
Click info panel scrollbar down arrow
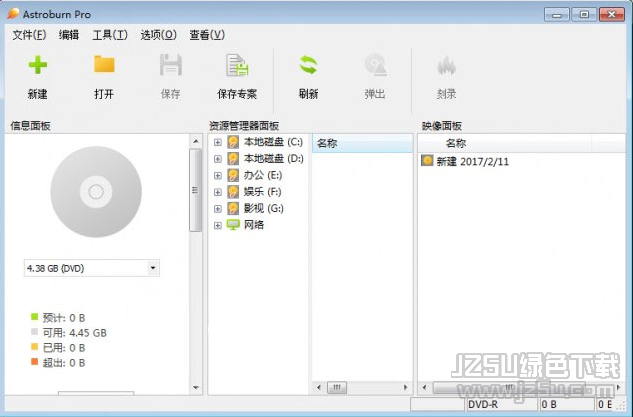[196, 388]
